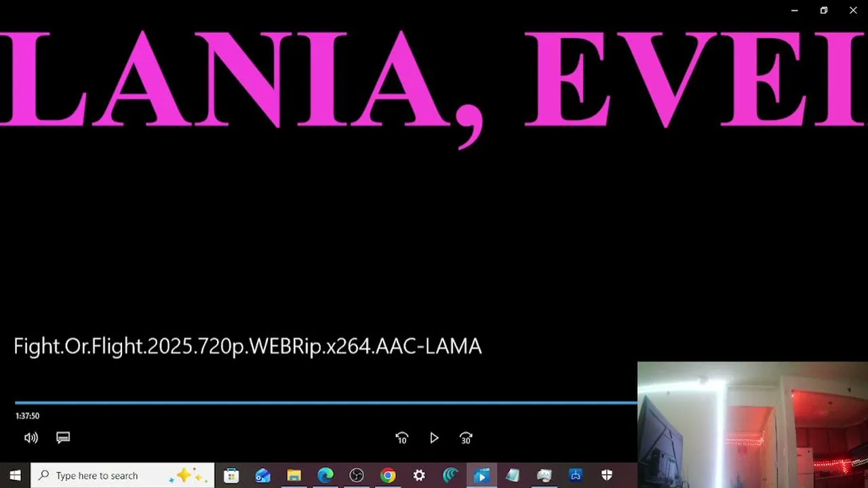Open the teal wave app on the taskbar

pyautogui.click(x=450, y=476)
